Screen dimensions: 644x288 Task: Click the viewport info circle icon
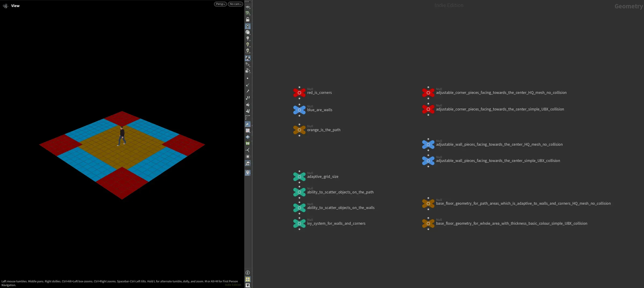tap(248, 273)
